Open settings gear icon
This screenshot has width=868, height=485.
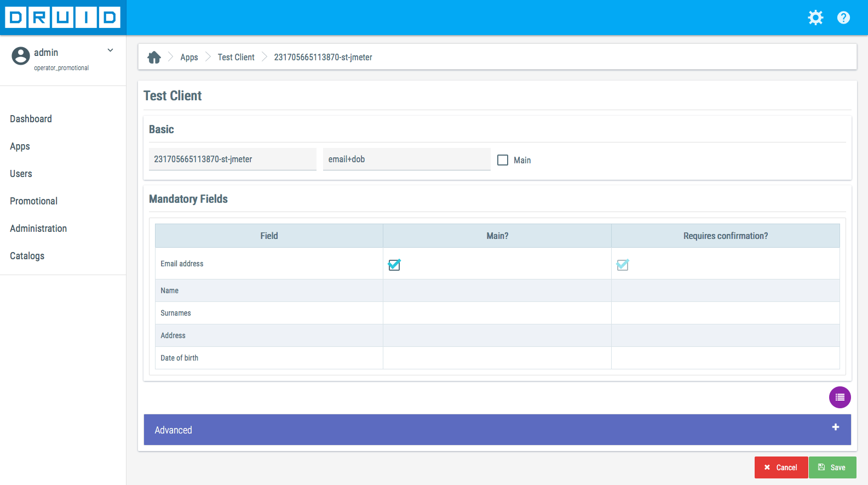[815, 18]
